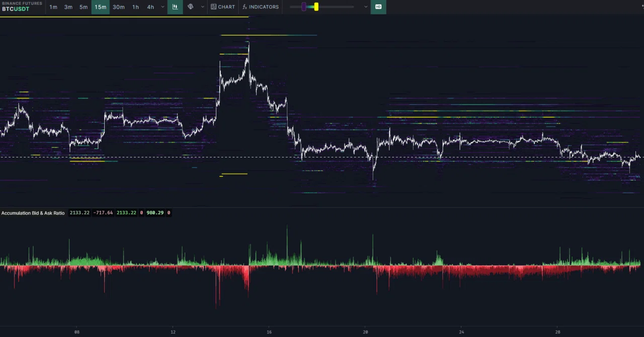
Task: Click the 24 time axis label
Action: (x=461, y=332)
